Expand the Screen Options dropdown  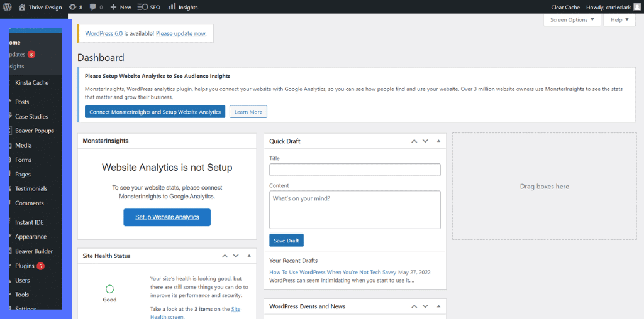[x=572, y=19]
